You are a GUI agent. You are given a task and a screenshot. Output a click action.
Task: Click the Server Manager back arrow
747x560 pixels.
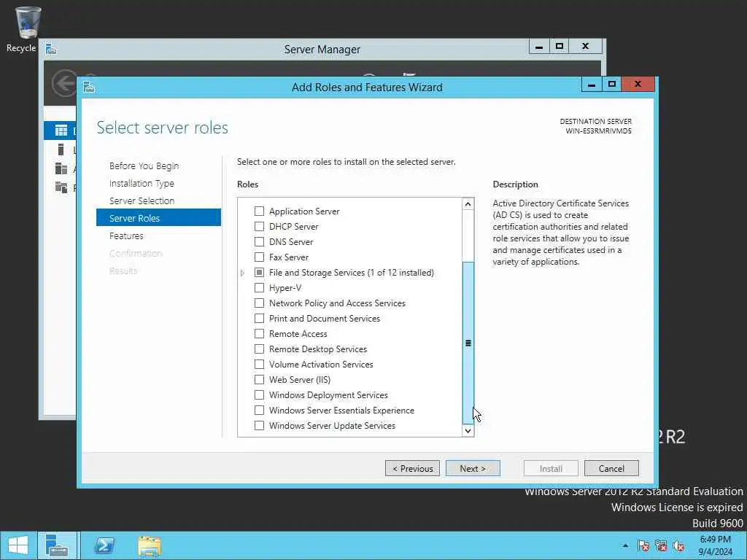tap(65, 83)
